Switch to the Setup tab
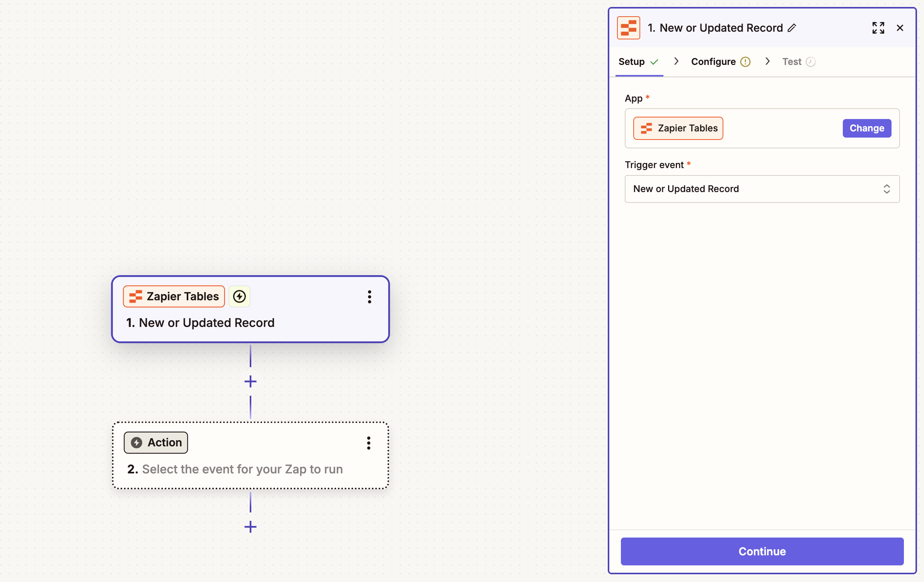Image resolution: width=924 pixels, height=582 pixels. tap(639, 62)
